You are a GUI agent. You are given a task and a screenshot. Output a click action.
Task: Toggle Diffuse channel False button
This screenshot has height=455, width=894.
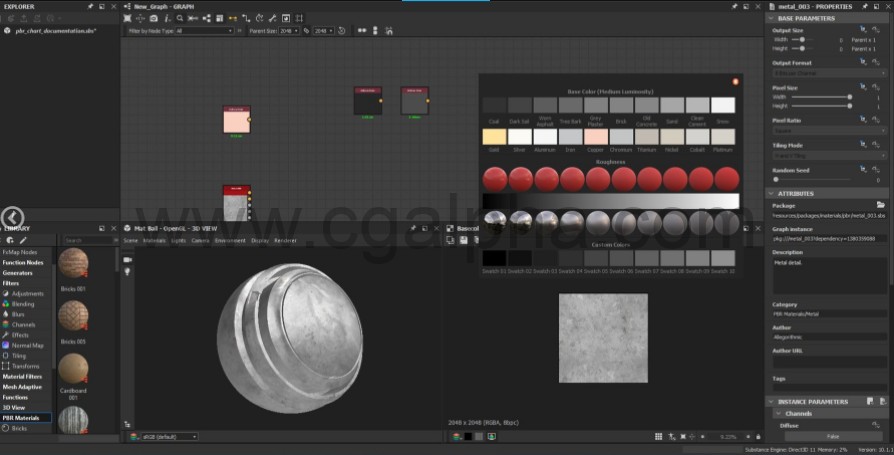832,436
